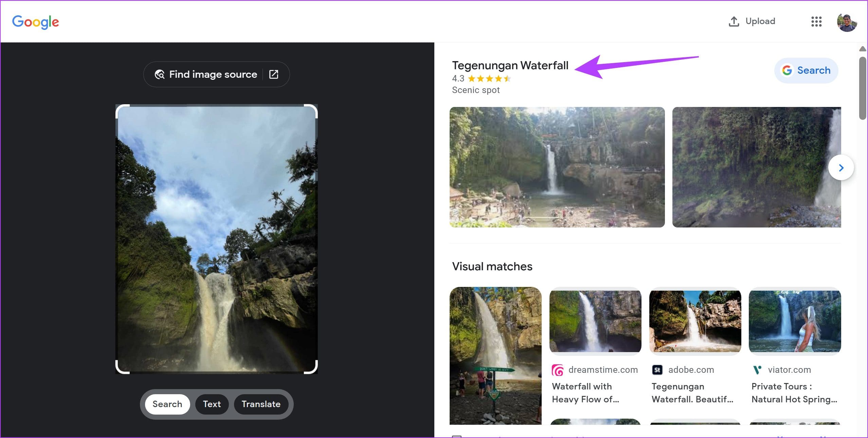Viewport: 868px width, 438px height.
Task: Click the Google Search button for Tegenungan Waterfall
Action: pyautogui.click(x=806, y=71)
